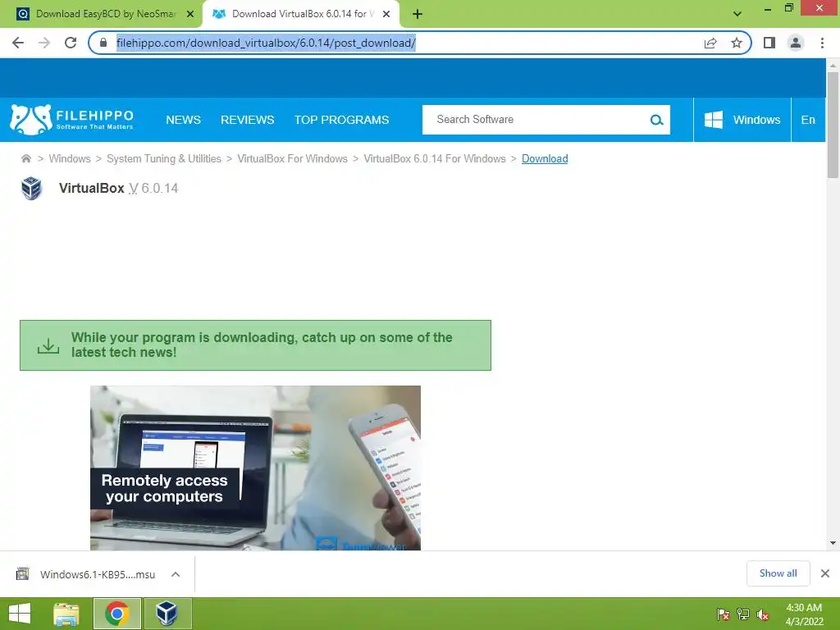Click the green downloading notice banner

[256, 345]
